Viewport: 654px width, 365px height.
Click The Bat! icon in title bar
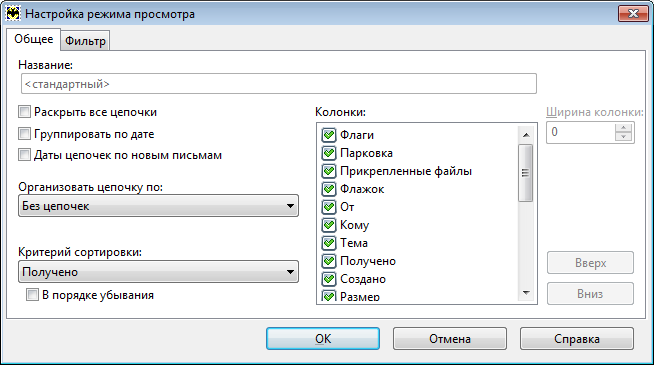pyautogui.click(x=13, y=14)
